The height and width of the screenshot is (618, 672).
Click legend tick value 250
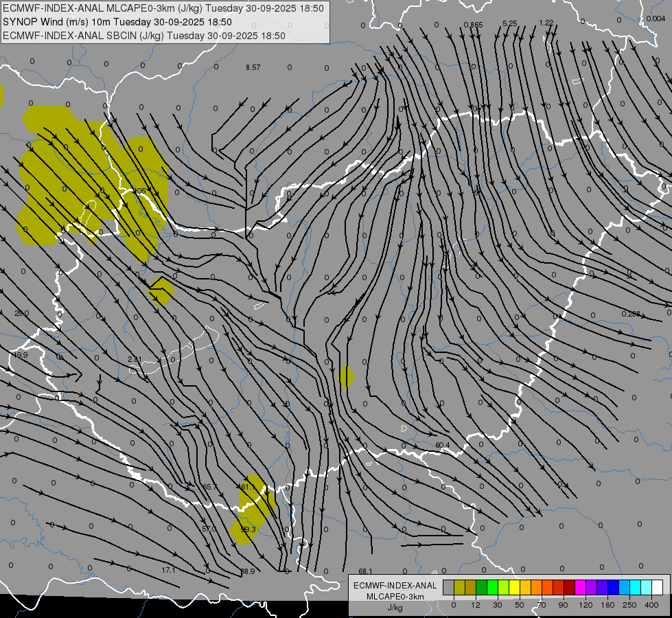(629, 605)
